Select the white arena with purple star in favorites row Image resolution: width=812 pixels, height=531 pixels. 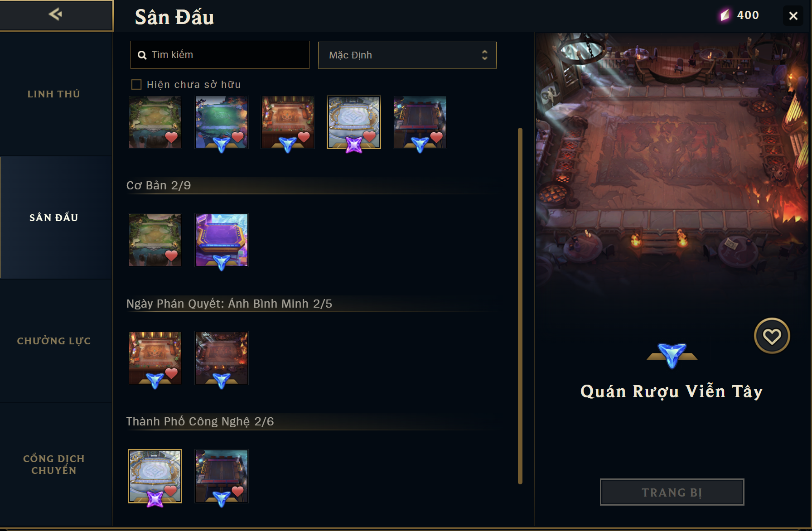pos(354,122)
